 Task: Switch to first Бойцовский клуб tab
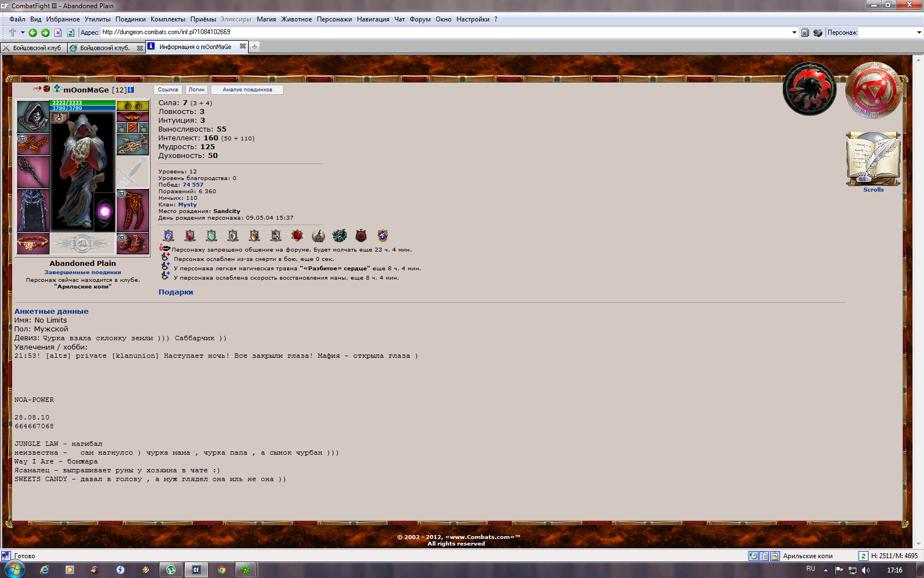click(x=34, y=48)
